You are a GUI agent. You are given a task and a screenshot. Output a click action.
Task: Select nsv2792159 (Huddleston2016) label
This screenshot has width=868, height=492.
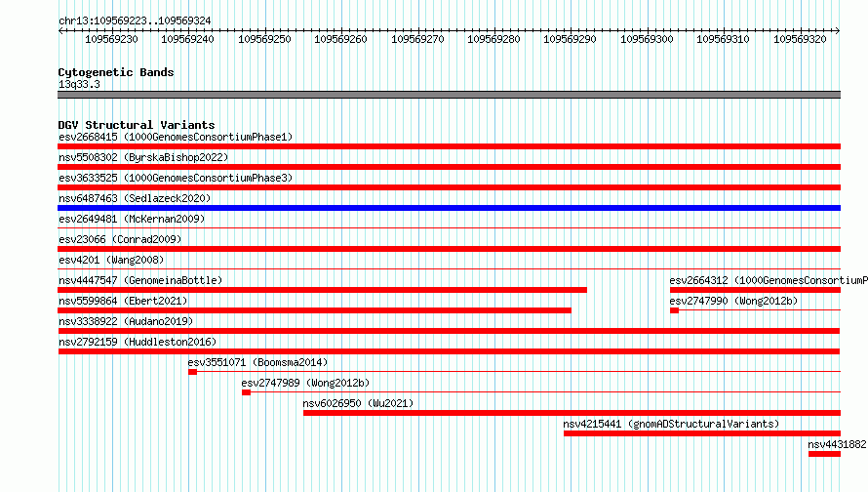click(138, 342)
